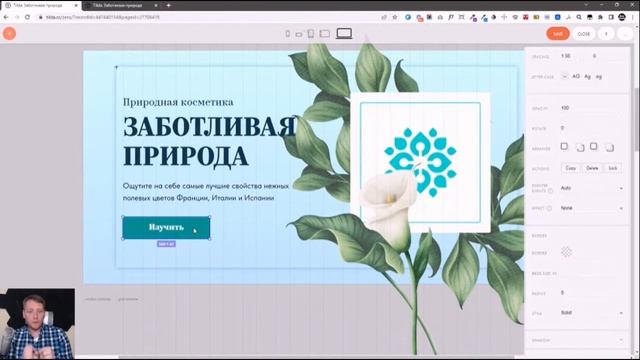Viewport: 640px width, 360px height.
Task: Click the browser address bar URL
Action: coord(103,17)
